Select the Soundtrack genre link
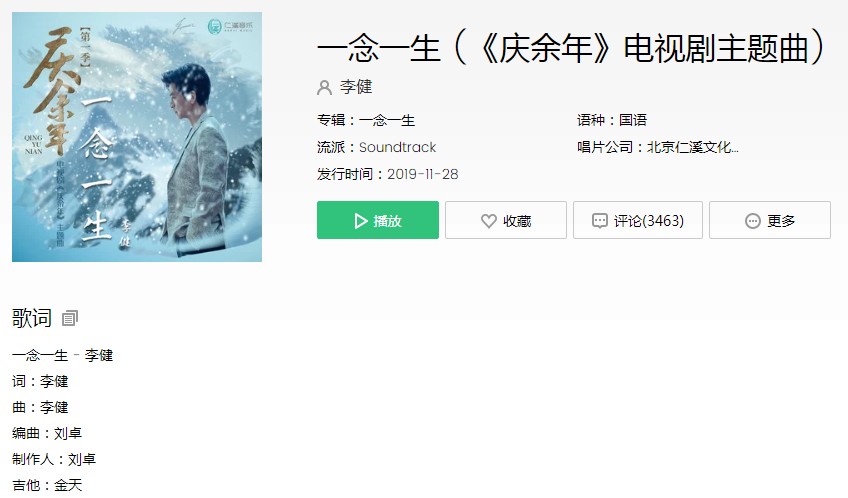Viewport: 848px width, 498px height. (398, 147)
